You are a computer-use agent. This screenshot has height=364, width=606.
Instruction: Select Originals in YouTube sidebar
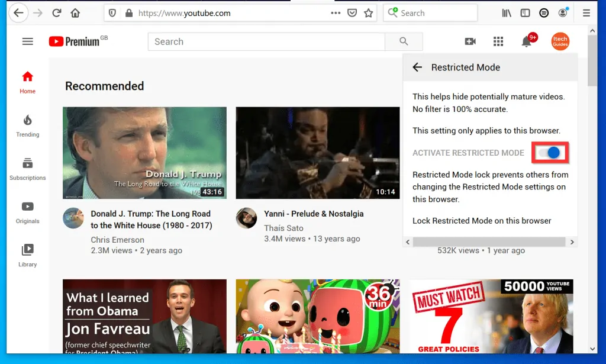pyautogui.click(x=27, y=212)
